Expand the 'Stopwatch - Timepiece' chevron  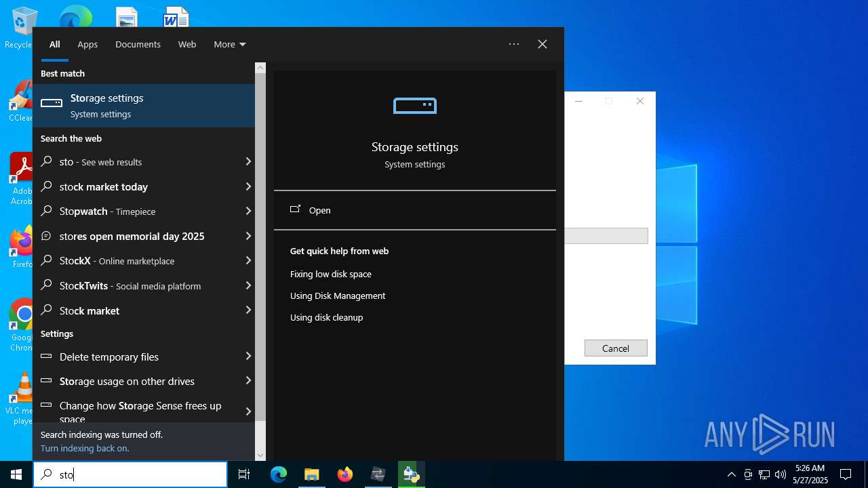click(x=248, y=211)
